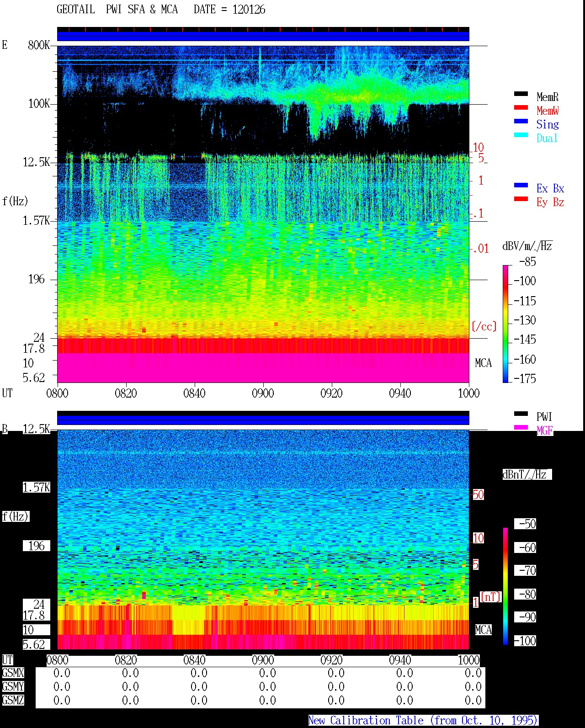Screen dimensions: 585x728
Task: Click the blue status bar above electric spectrogram
Action: [x=263, y=36]
